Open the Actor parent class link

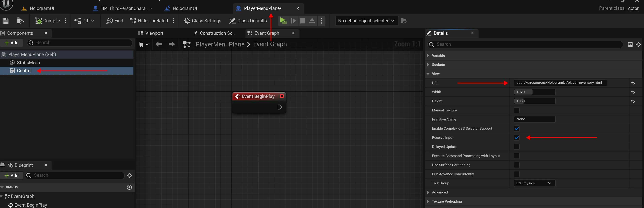coord(633,8)
